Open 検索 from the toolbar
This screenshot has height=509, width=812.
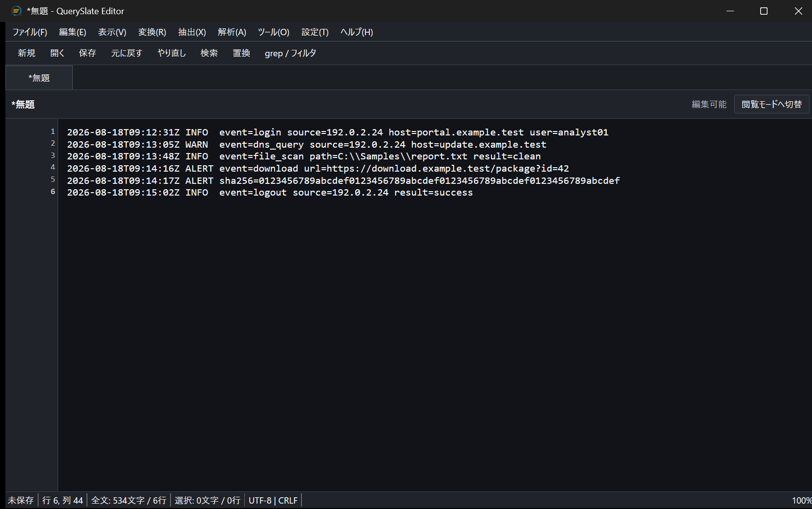click(209, 53)
